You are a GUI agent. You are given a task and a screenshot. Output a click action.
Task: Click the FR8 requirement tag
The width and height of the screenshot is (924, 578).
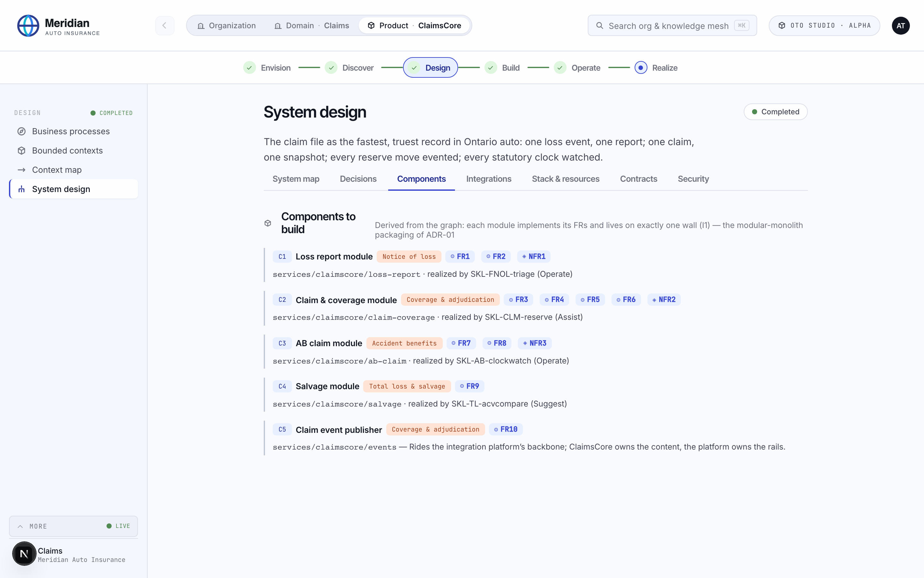pyautogui.click(x=497, y=343)
